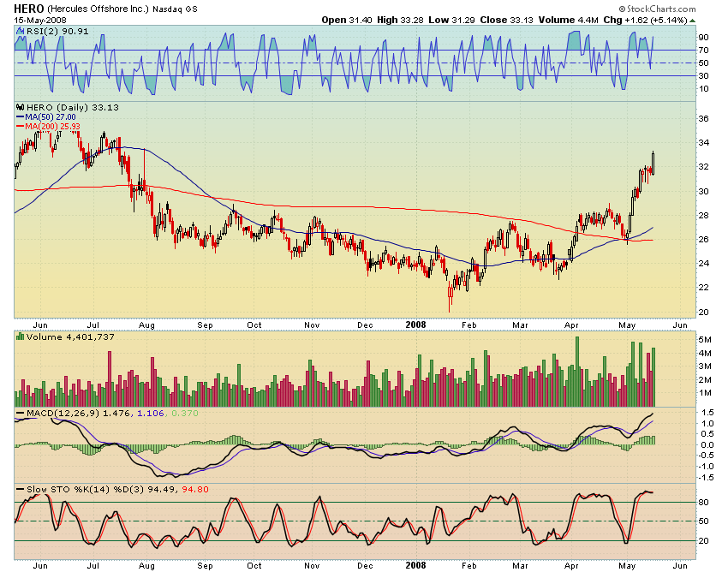Screen dimensions: 728x572
Task: Click the Dec label below the Stochastic panel
Action: [366, 565]
